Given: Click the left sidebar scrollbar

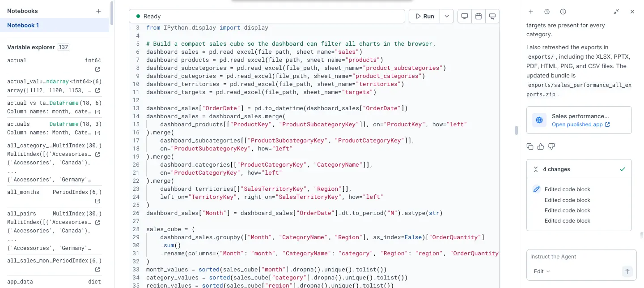Looking at the screenshot, I should [112, 13].
